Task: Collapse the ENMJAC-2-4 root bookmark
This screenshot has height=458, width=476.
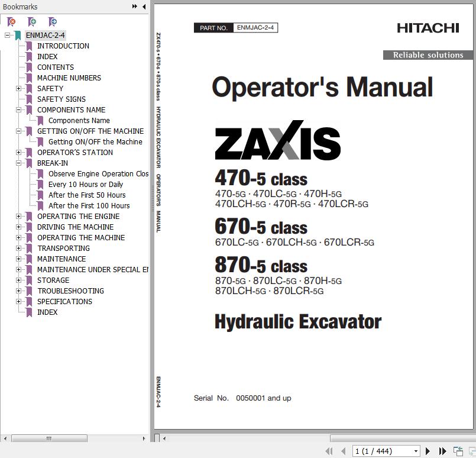Action: point(7,36)
